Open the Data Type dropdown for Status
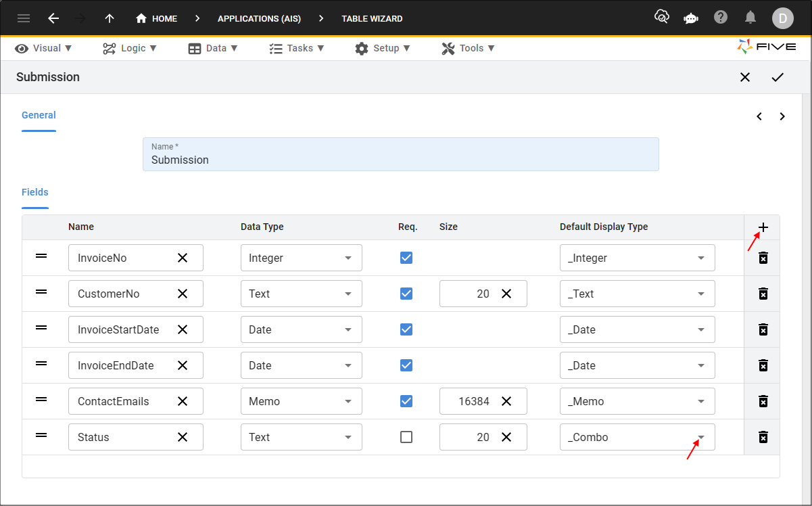The height and width of the screenshot is (506, 812). pyautogui.click(x=348, y=437)
